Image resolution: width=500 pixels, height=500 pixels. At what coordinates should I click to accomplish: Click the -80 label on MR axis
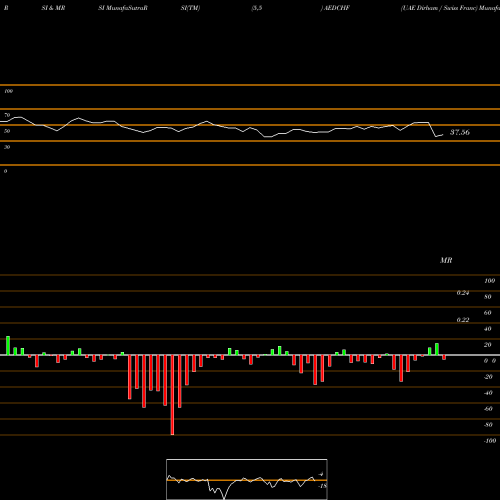[x=488, y=425]
